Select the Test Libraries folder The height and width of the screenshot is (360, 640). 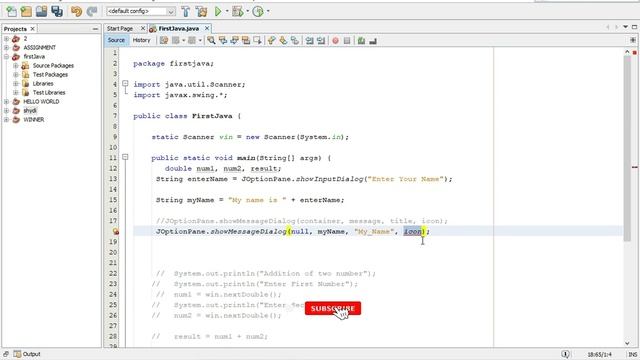pyautogui.click(x=49, y=93)
